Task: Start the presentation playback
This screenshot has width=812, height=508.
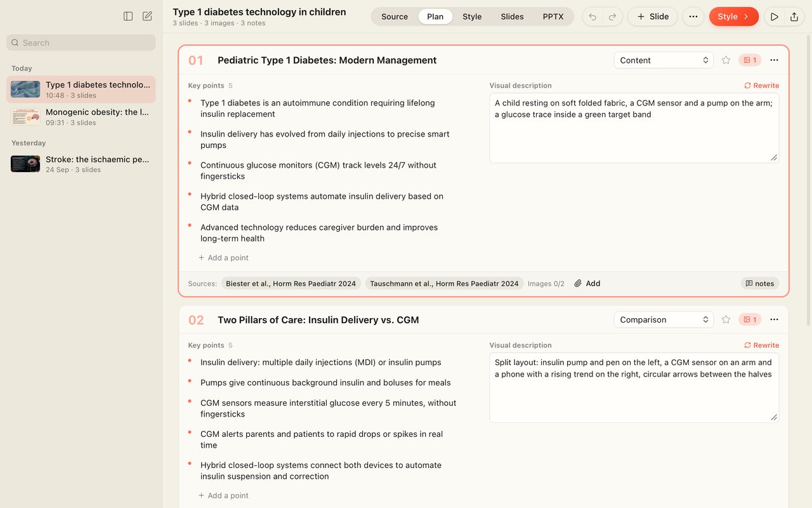Action: [774, 17]
